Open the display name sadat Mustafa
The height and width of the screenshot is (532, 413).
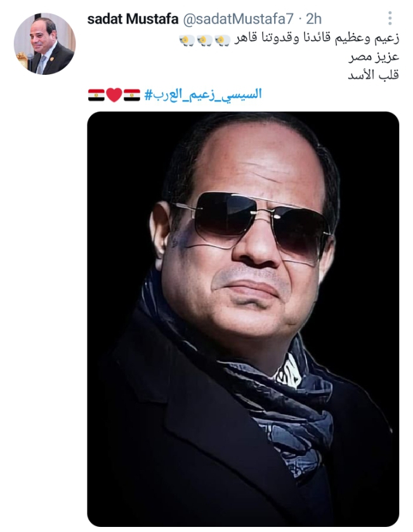click(133, 19)
